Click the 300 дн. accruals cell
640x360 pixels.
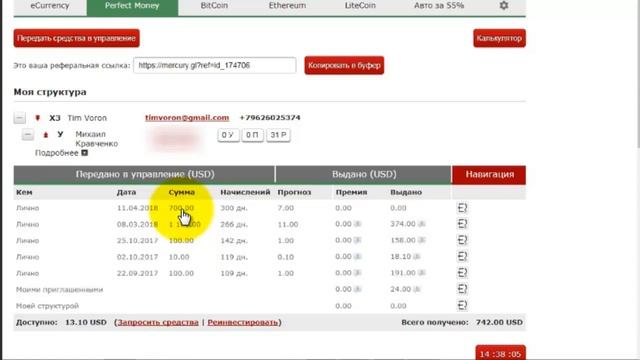coord(234,208)
